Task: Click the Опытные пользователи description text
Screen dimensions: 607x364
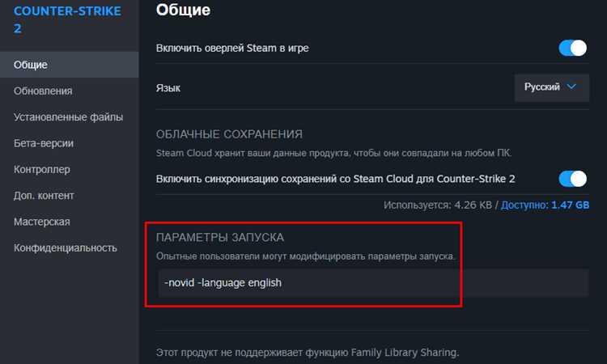Action: pyautogui.click(x=305, y=256)
